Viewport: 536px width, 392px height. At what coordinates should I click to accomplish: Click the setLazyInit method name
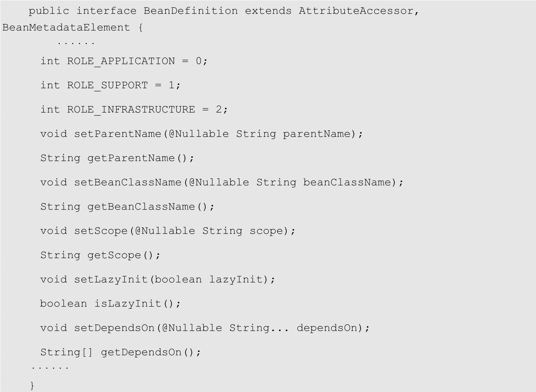point(111,280)
